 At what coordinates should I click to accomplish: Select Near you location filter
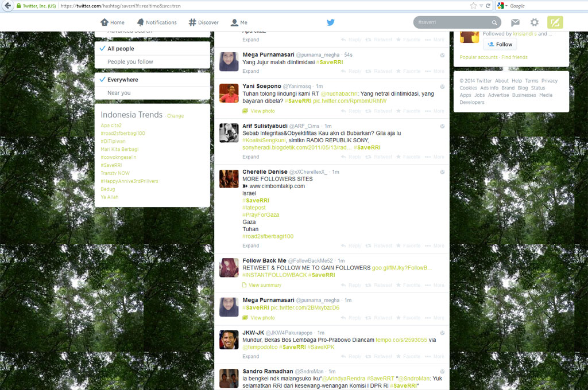coord(152,93)
